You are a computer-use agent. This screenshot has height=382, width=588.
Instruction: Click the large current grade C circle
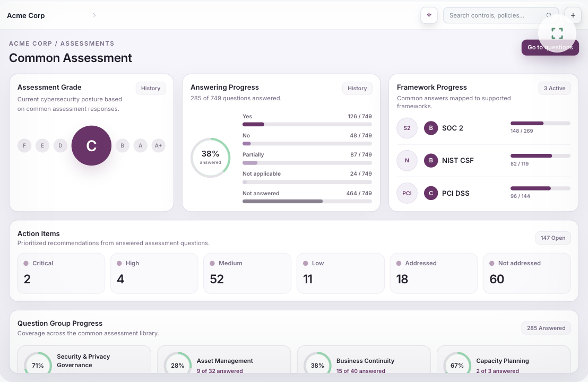(91, 145)
